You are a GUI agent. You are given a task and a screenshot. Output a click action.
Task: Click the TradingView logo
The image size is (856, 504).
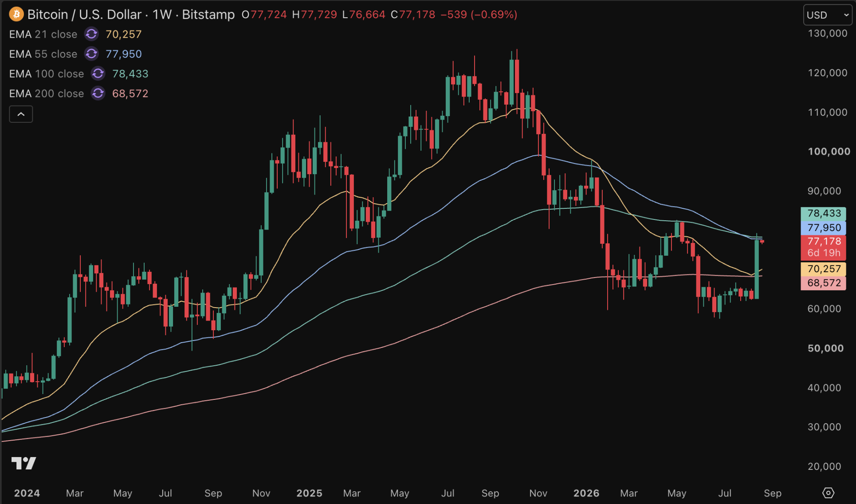click(x=24, y=463)
